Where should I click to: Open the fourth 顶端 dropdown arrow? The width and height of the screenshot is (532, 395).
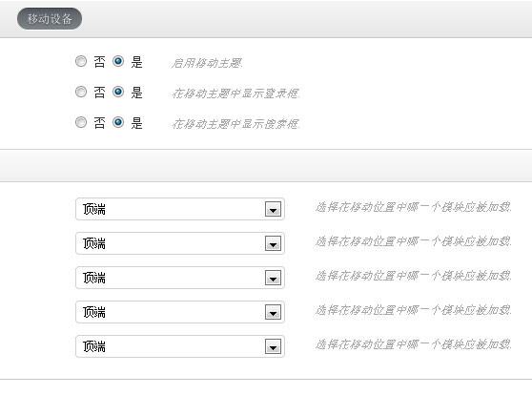[273, 312]
